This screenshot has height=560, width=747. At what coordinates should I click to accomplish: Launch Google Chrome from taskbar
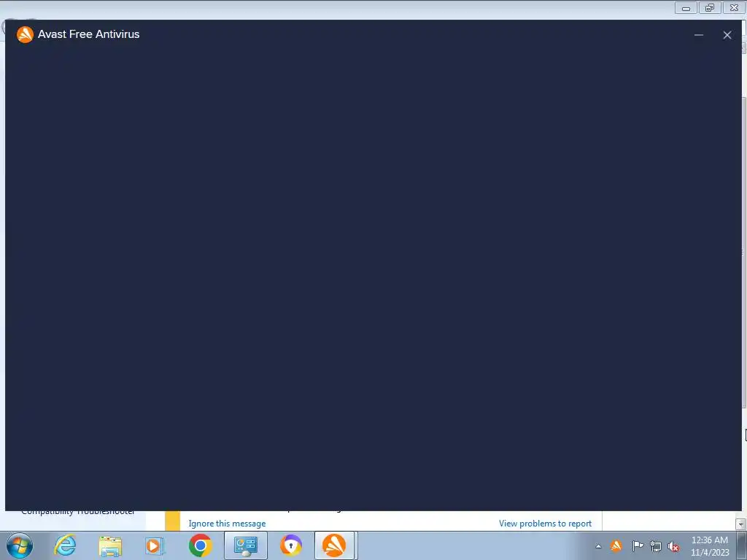[x=200, y=545]
